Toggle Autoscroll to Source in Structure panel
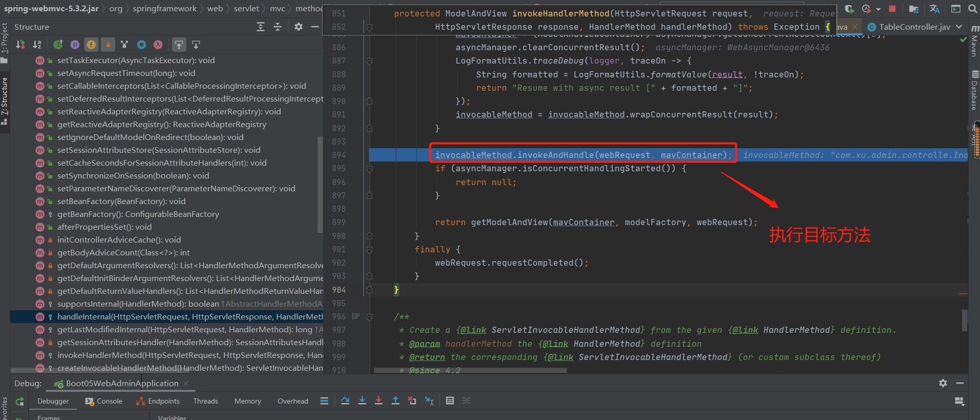Image resolution: width=980 pixels, height=420 pixels. (179, 45)
